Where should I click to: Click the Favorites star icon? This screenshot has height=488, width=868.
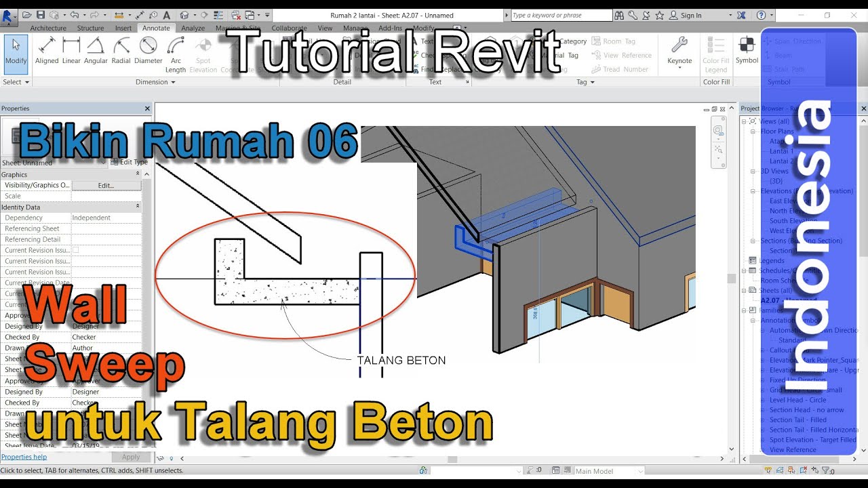658,15
